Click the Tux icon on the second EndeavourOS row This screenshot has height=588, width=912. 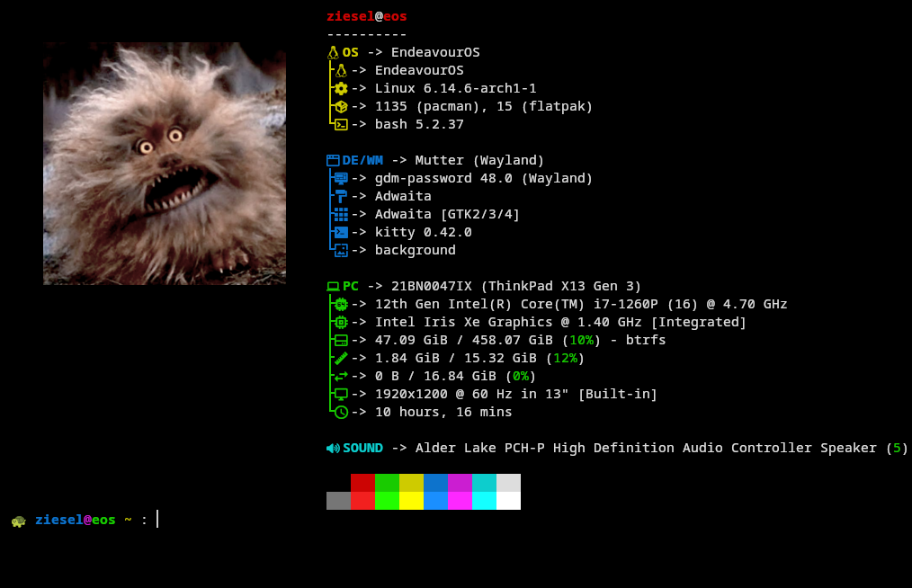[341, 70]
